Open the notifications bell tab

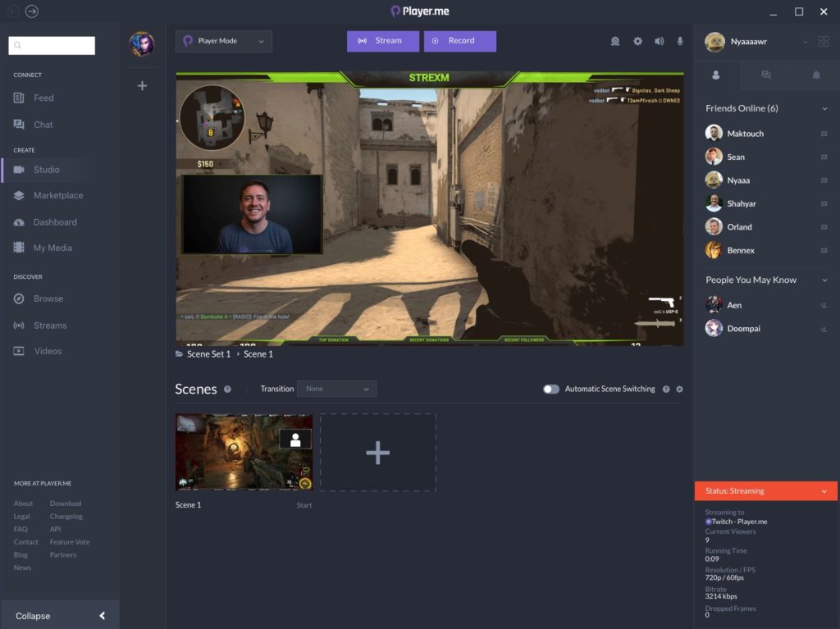pos(816,75)
